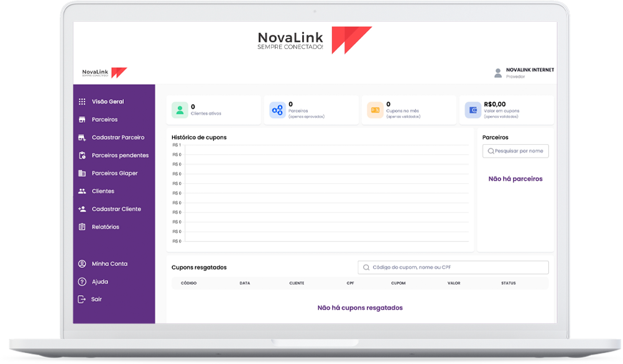Click the Relatórios report icon
Viewport: 623px width, 364px height.
pos(82,227)
